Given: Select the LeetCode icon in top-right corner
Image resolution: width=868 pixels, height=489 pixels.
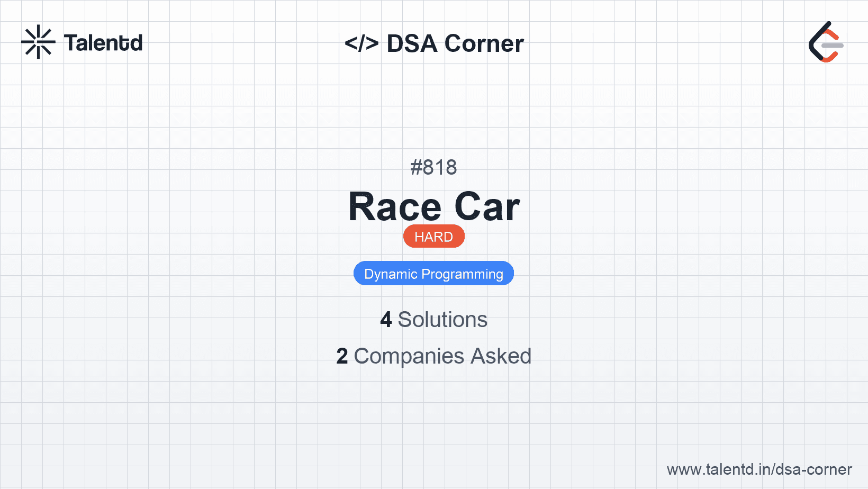Looking at the screenshot, I should (x=825, y=42).
